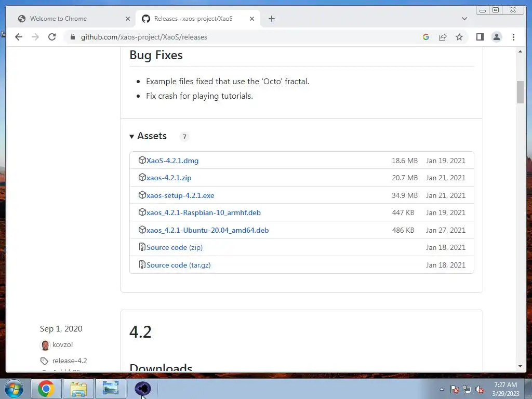The height and width of the screenshot is (399, 532).
Task: Click the scrollbar up arrow
Action: [x=520, y=51]
